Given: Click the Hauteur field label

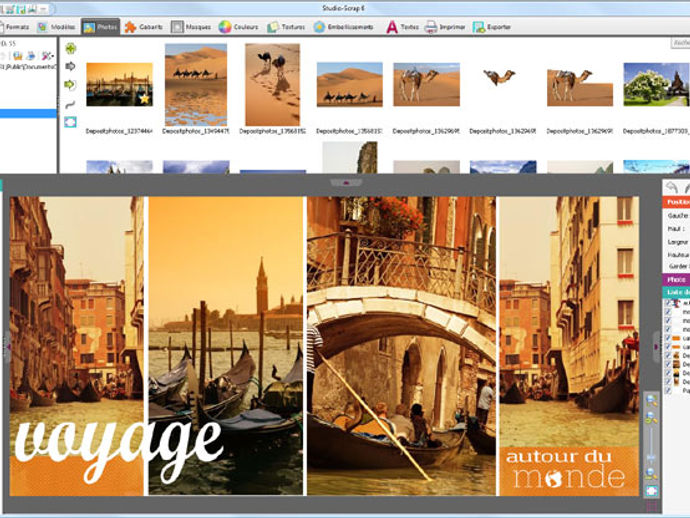Looking at the screenshot, I should [x=678, y=255].
